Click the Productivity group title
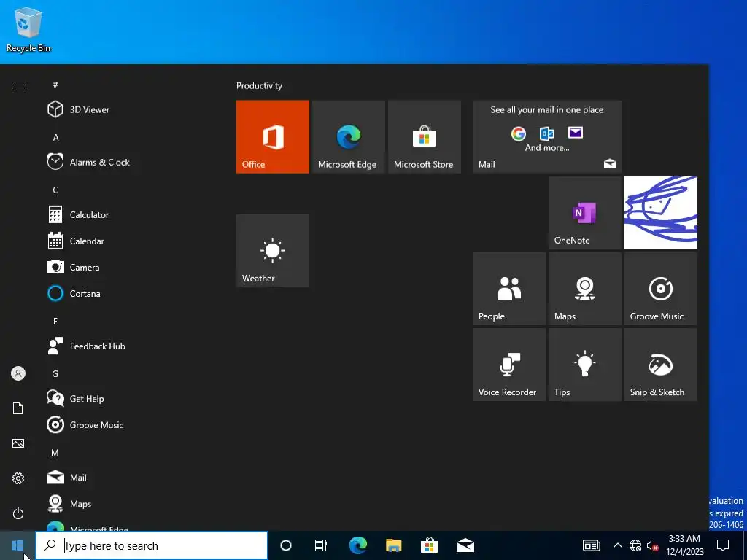 point(259,86)
